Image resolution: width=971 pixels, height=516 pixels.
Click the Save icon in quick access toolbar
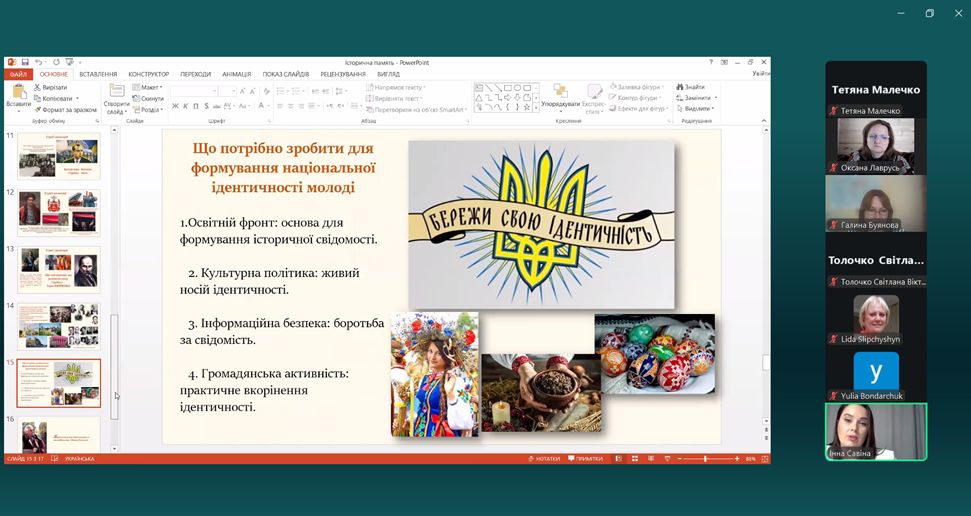point(25,62)
